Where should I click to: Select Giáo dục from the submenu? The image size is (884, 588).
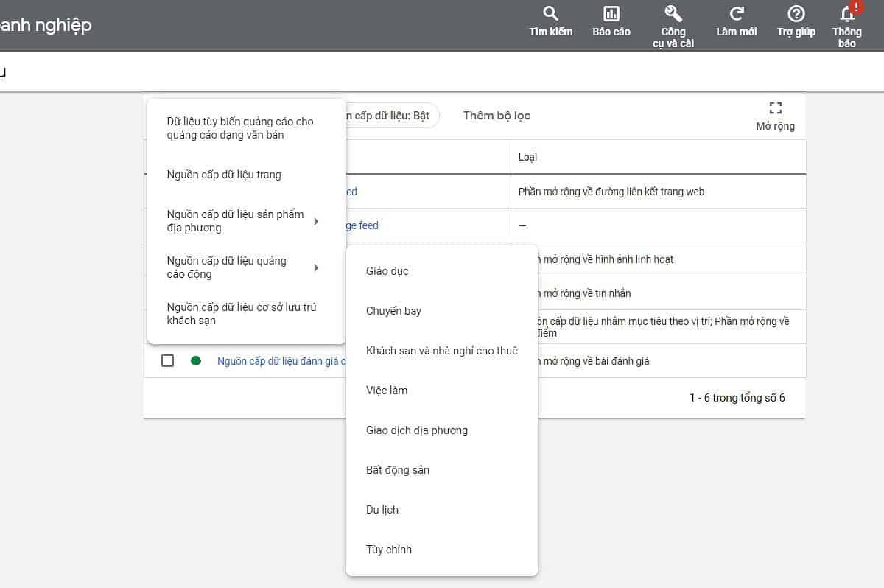click(x=387, y=271)
